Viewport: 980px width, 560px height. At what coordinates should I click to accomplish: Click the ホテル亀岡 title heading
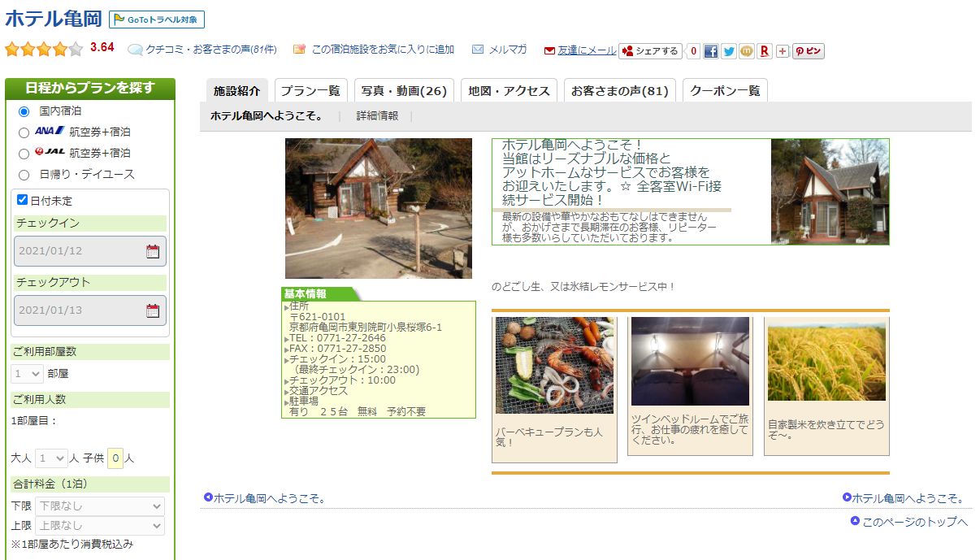(x=54, y=19)
